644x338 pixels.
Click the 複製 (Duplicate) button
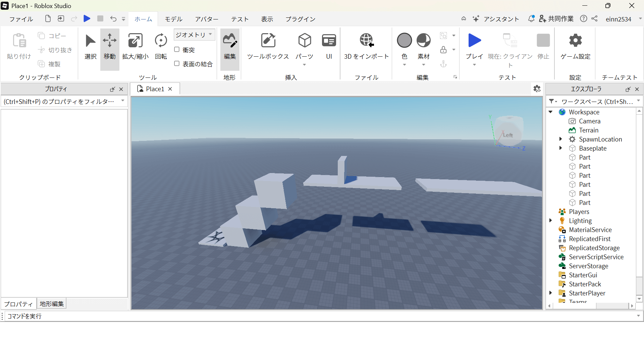pos(49,64)
